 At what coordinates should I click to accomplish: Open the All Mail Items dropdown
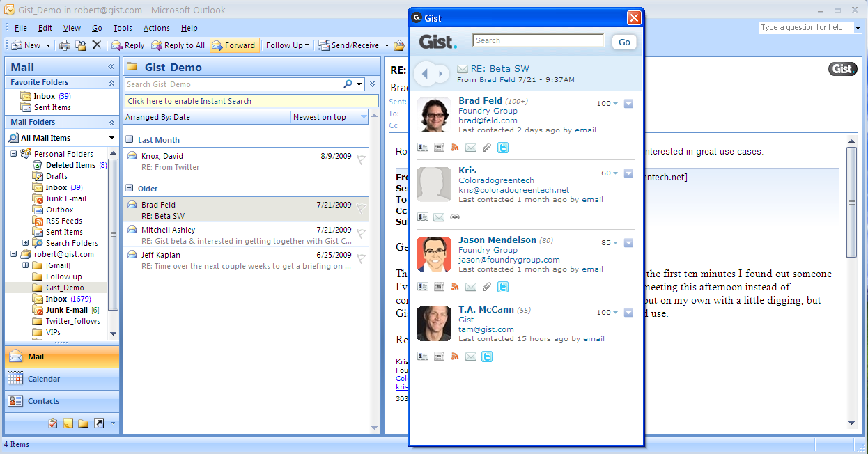[x=112, y=138]
